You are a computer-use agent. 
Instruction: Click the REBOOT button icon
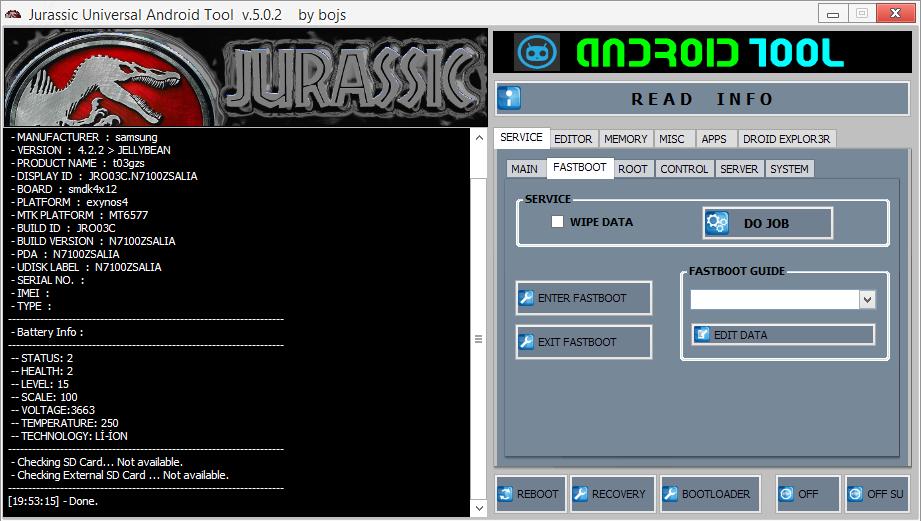tap(506, 494)
